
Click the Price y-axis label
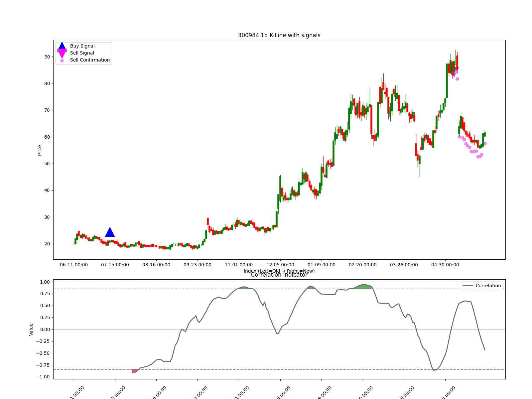(40, 150)
